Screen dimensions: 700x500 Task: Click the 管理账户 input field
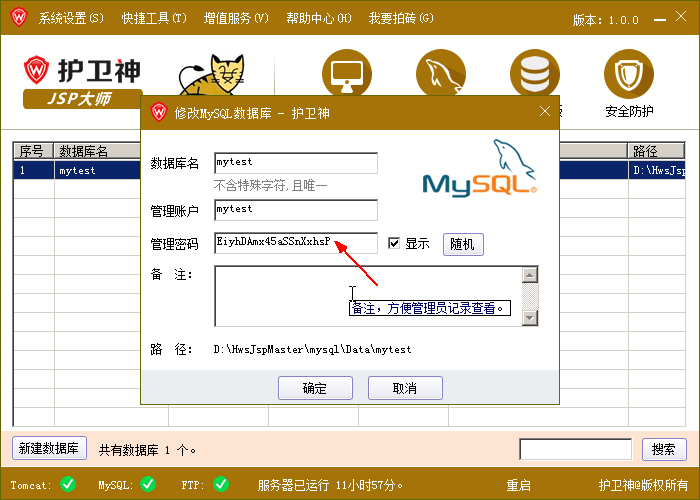tap(296, 210)
